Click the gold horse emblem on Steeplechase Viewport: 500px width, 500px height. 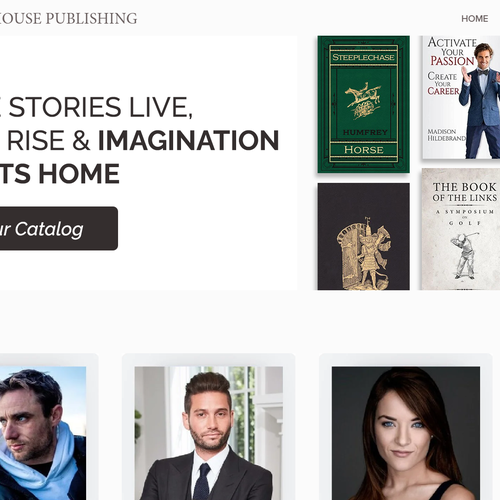363,99
